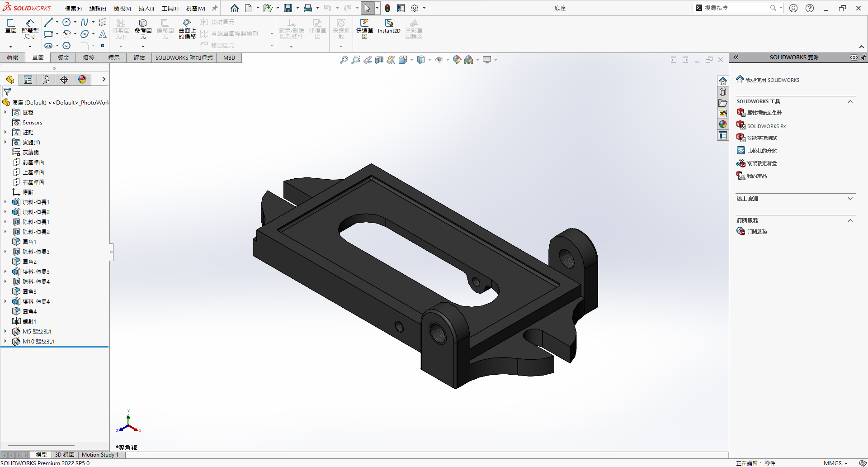Click the Zoom to Fit icon

344,60
